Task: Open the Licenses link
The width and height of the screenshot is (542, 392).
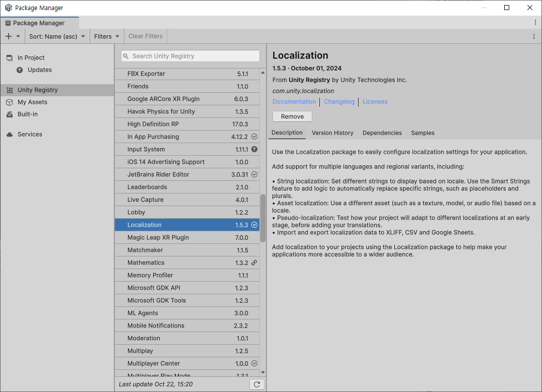Action: coord(375,102)
